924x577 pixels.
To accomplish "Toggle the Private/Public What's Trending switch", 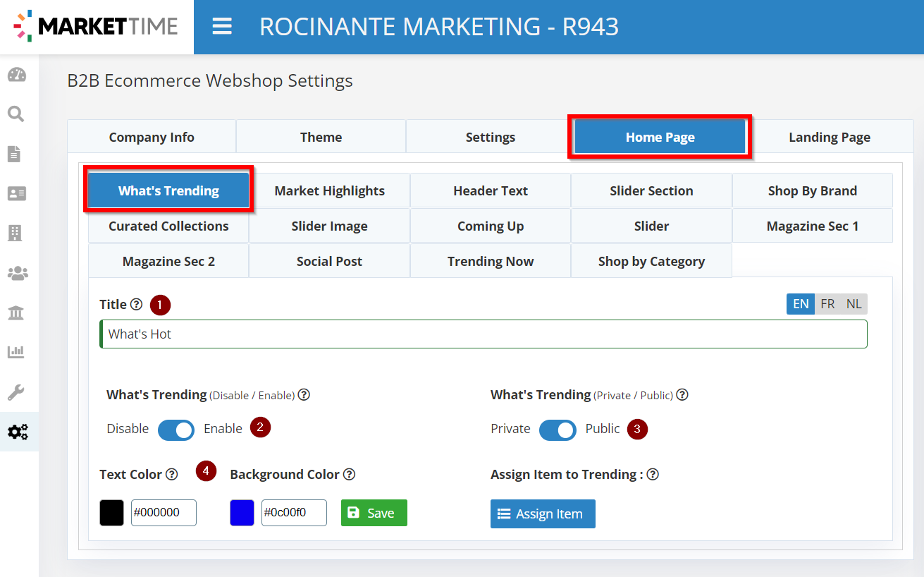I will (x=558, y=430).
